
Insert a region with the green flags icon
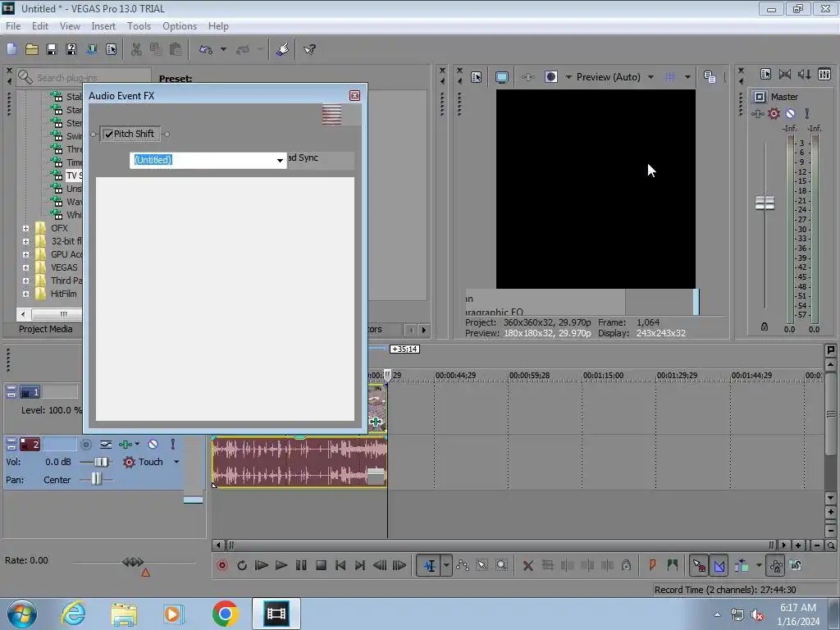point(673,565)
